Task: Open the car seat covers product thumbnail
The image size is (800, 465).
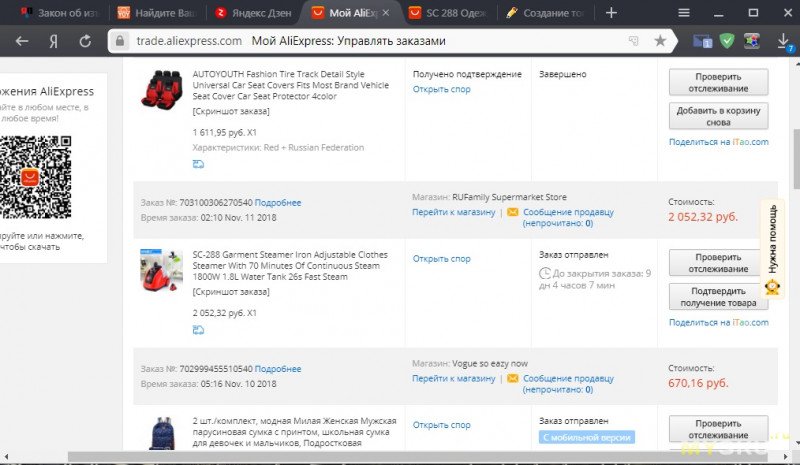Action: (x=162, y=90)
